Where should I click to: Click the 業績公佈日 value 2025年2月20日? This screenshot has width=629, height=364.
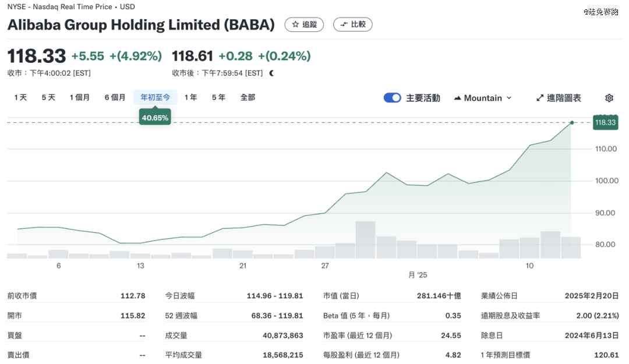click(592, 296)
